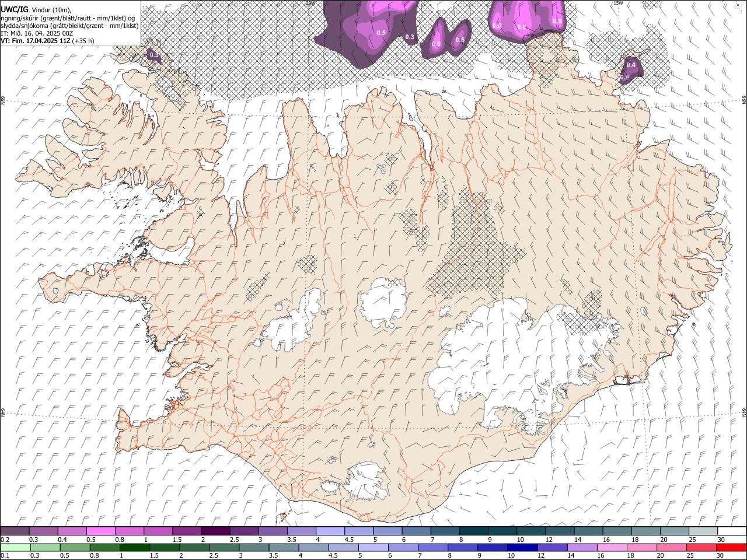Click the light lavender swatch above 4 on the upper scale
Image resolution: width=747 pixels, height=560 pixels.
tap(330, 531)
